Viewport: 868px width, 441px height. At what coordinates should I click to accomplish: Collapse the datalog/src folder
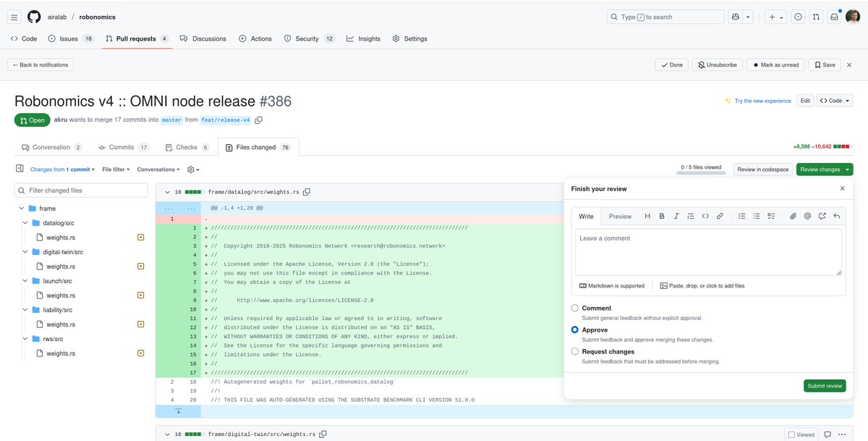(25, 223)
